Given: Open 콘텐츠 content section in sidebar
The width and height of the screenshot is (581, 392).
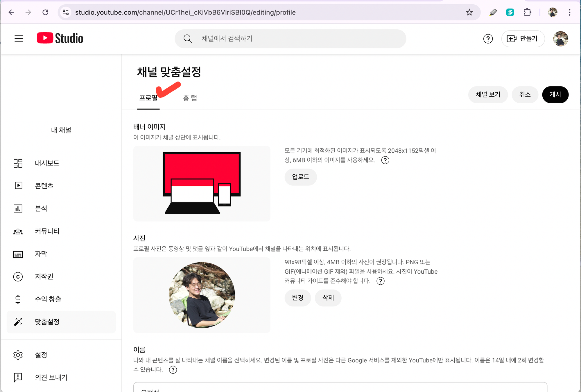Looking at the screenshot, I should pyautogui.click(x=61, y=186).
